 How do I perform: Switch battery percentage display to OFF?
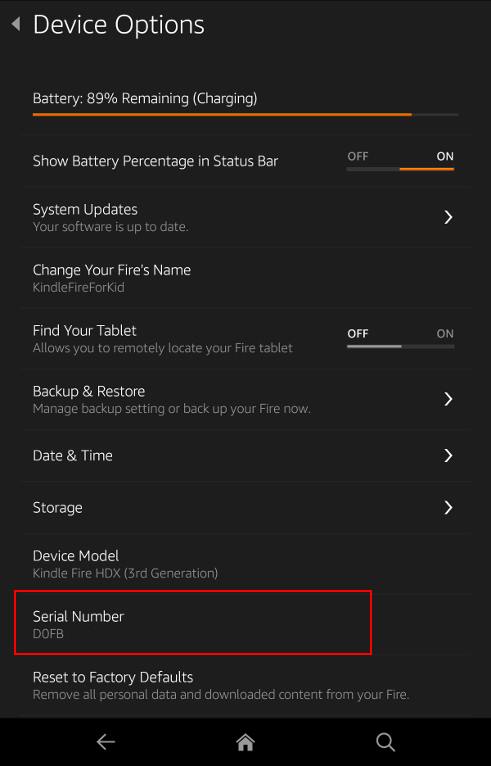358,156
